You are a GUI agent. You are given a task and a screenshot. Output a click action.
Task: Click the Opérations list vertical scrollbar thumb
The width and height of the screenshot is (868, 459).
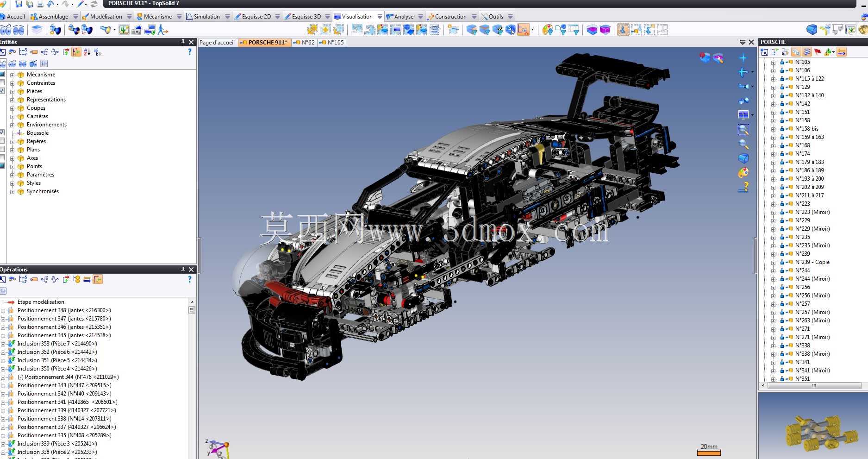(192, 310)
